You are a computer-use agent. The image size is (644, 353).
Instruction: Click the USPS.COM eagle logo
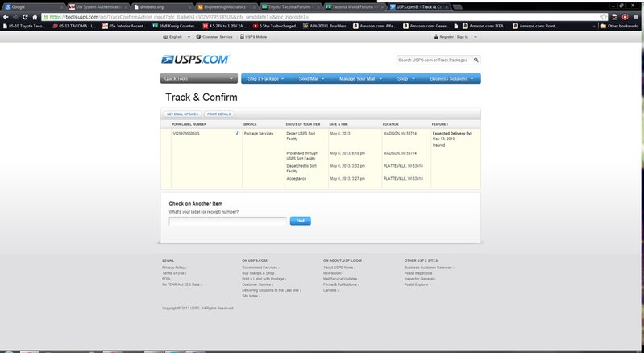196,60
